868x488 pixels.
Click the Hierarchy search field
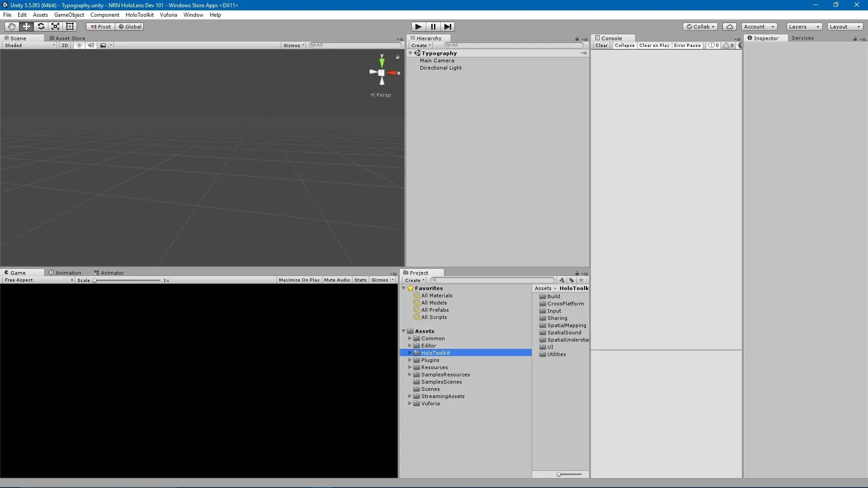[514, 45]
